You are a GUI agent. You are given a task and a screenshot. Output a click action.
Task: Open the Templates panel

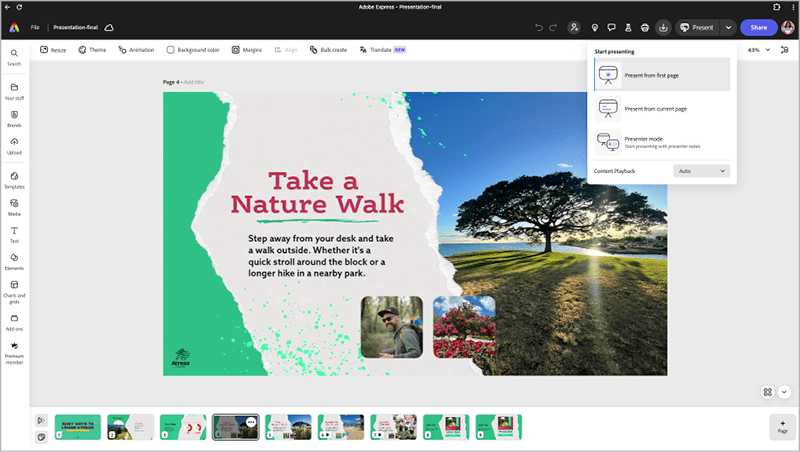pyautogui.click(x=14, y=180)
